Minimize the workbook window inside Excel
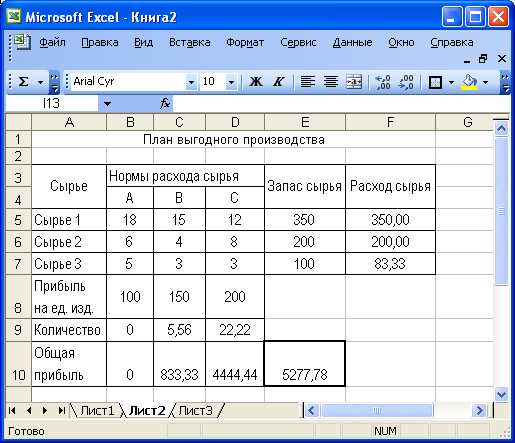This screenshot has height=443, width=515. [x=467, y=59]
